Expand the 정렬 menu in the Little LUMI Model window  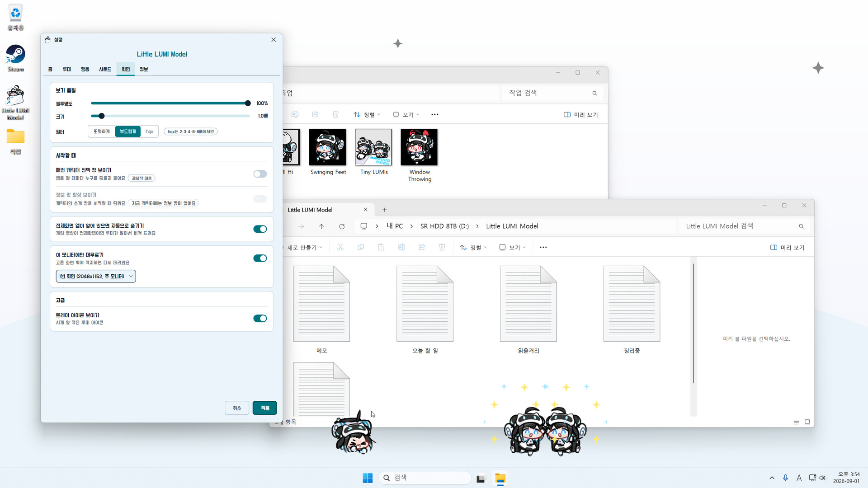(473, 247)
